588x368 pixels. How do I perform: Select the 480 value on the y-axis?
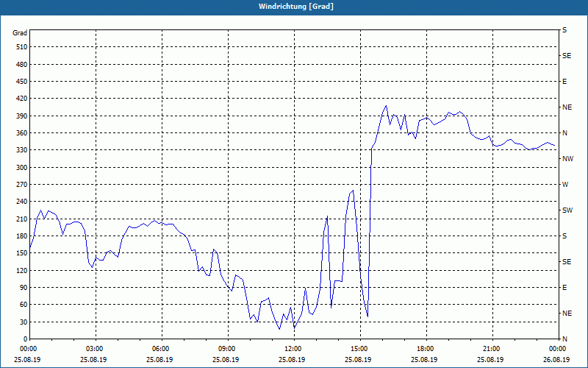click(22, 64)
